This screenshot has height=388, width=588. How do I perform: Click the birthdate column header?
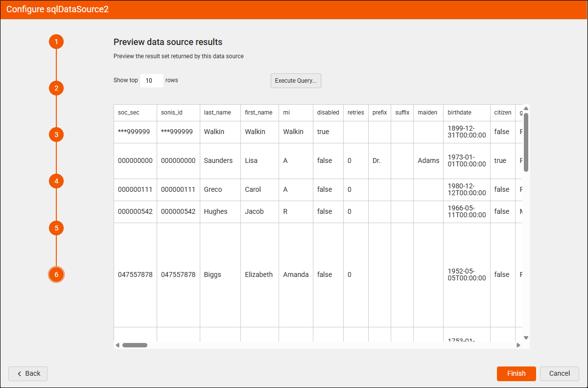pyautogui.click(x=467, y=113)
